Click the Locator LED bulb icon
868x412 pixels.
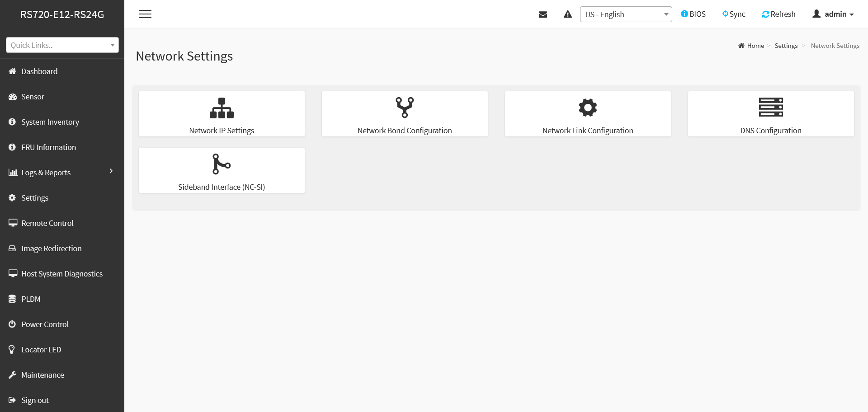click(x=12, y=349)
